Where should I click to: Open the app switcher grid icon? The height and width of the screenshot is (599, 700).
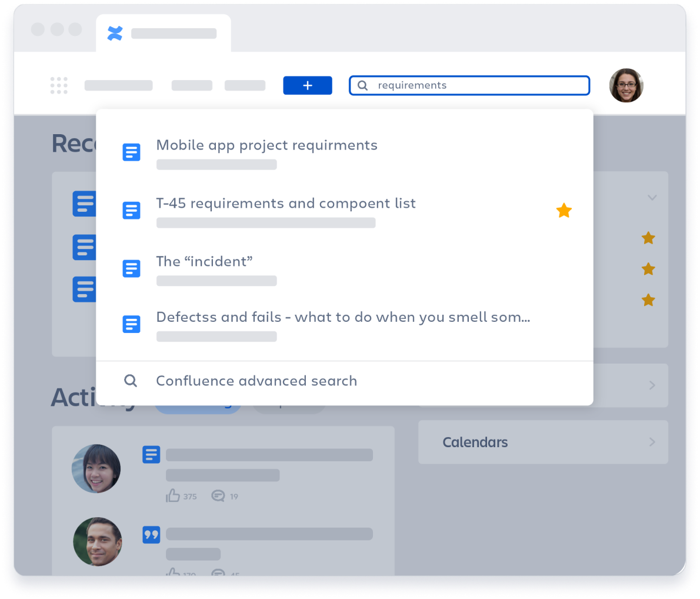[59, 85]
